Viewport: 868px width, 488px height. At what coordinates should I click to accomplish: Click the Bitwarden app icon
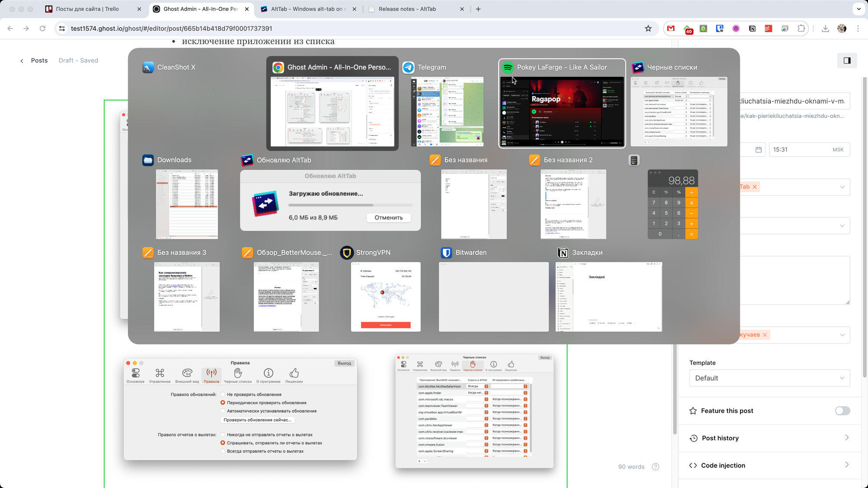(446, 252)
